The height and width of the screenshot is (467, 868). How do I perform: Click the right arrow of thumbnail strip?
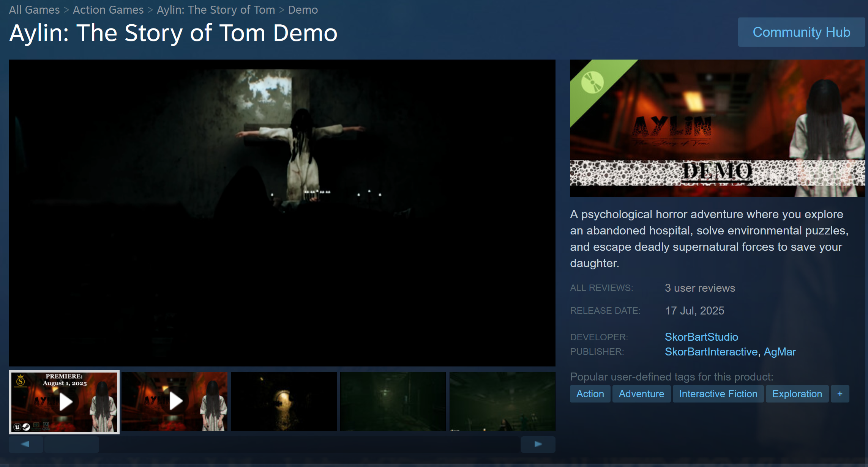(x=538, y=444)
